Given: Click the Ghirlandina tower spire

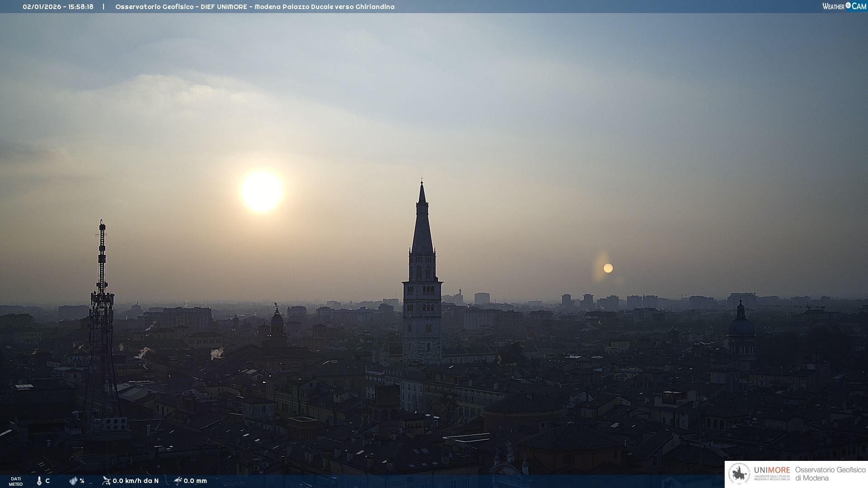Looking at the screenshot, I should pyautogui.click(x=422, y=226).
